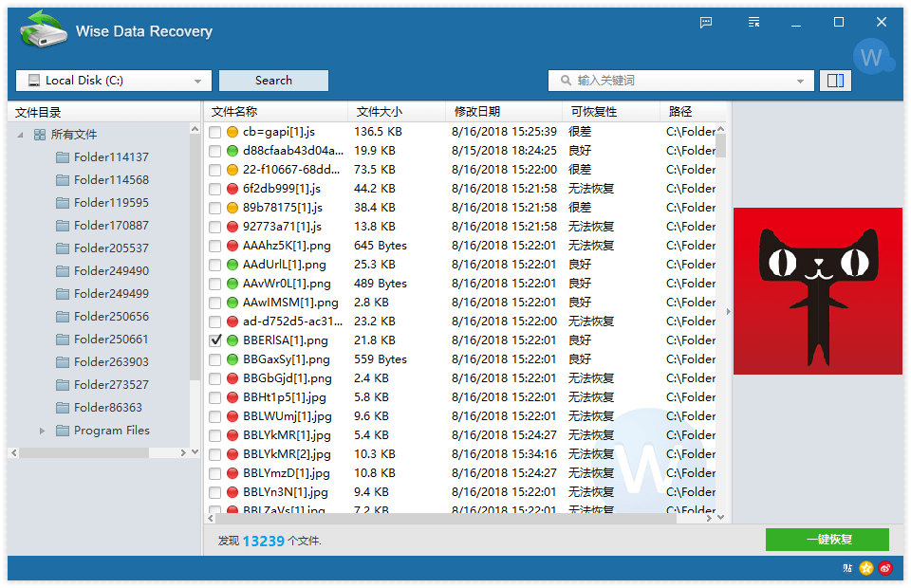Click the yellow star favorites icon in status bar
The width and height of the screenshot is (911, 588).
pos(866,568)
